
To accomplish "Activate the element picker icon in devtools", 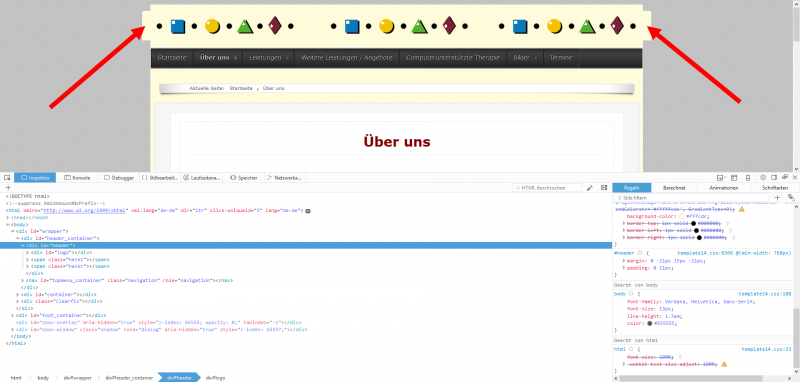I will point(7,178).
